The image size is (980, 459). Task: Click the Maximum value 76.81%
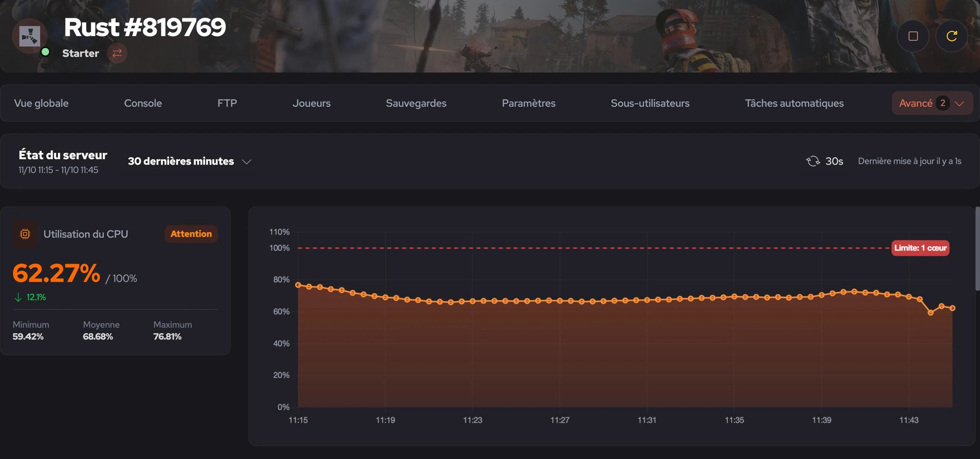[x=167, y=337]
